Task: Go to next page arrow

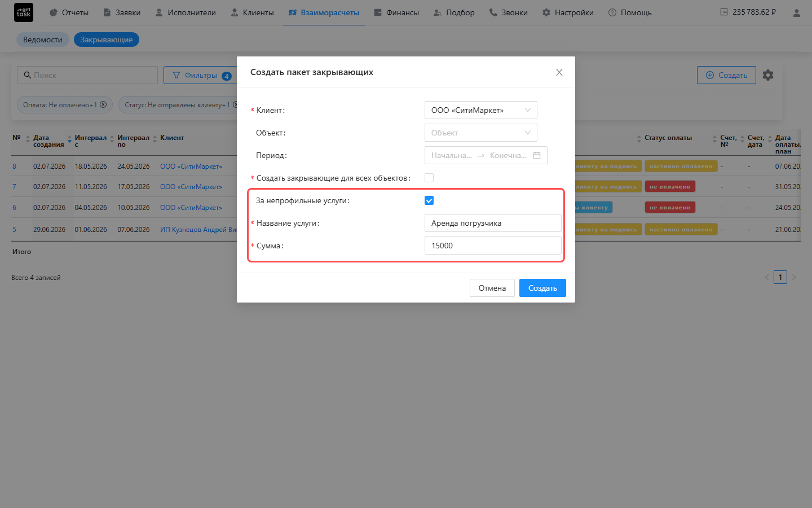Action: pos(794,277)
